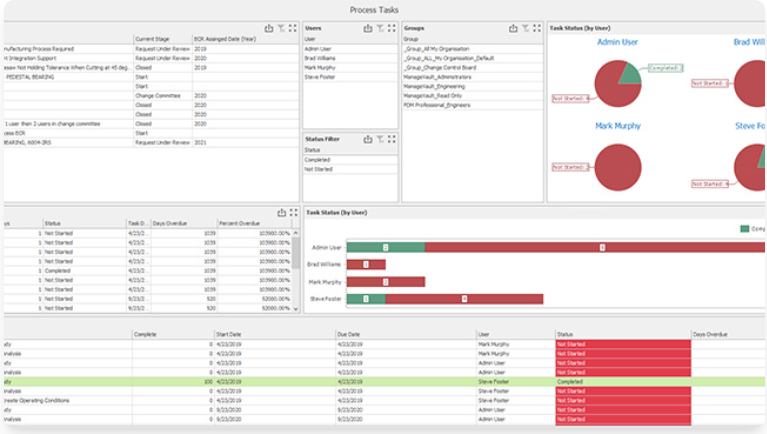Select Brad Williams in Users list
Screen dimensions: 767x434
(350, 58)
